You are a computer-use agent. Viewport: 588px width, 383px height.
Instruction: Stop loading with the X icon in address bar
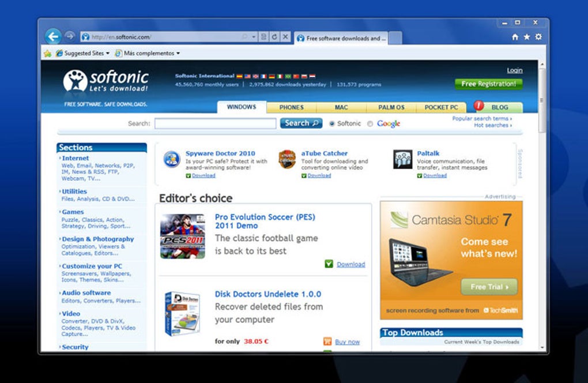tap(285, 37)
